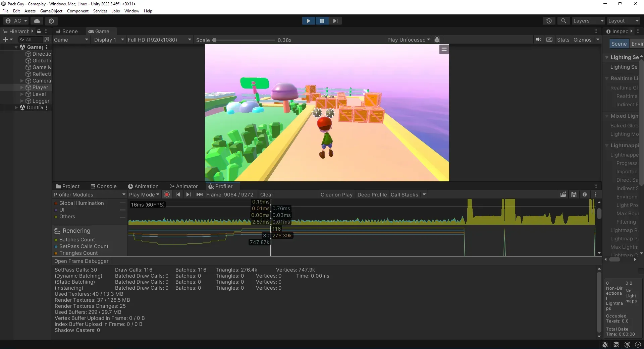Toggle Deep Profile in Profiler
The height and width of the screenshot is (349, 644).
pos(372,194)
